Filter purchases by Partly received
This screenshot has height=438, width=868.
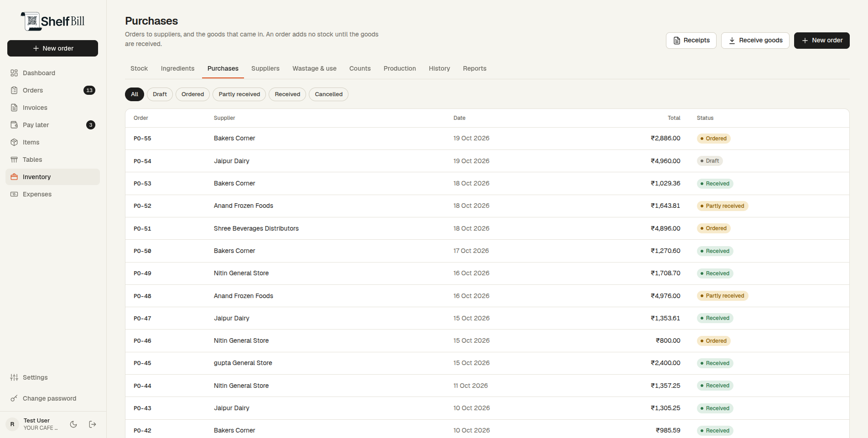239,94
